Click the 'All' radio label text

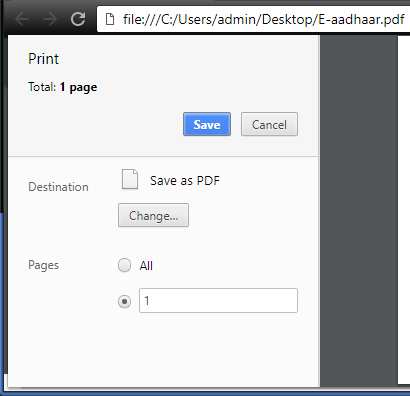[x=146, y=266]
